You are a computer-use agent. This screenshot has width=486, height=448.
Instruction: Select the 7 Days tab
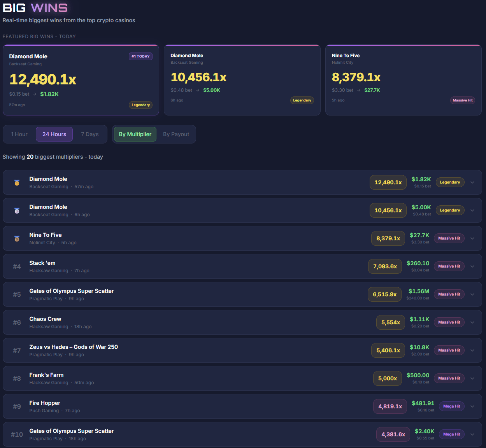coord(90,134)
